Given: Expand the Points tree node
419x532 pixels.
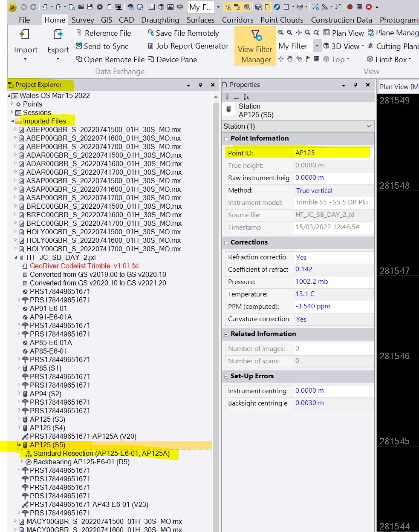Looking at the screenshot, I should [x=12, y=104].
